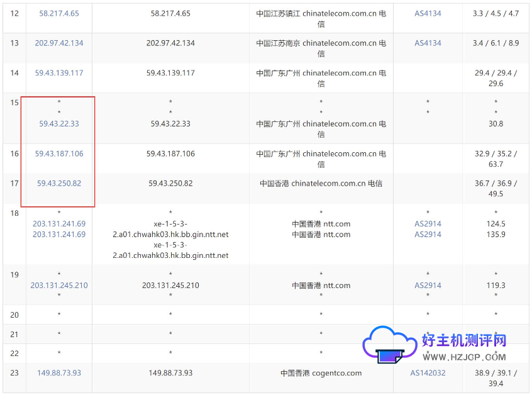Click the 好主机测评网 watermark text
Screen dimensions: 532x395
[x=463, y=341]
